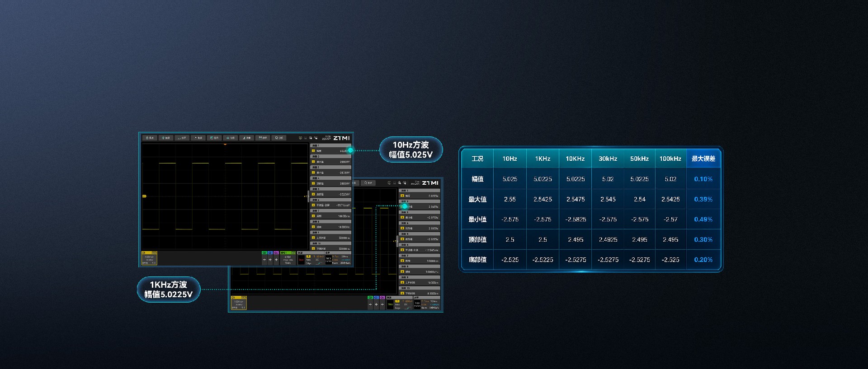Click the 0.49% maximum error cell
The image size is (868, 369).
pos(703,220)
